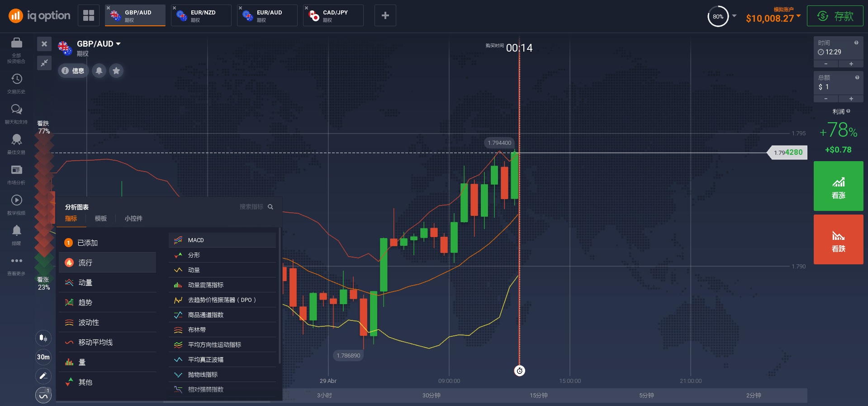
Task: Click the 搜索指标 search field
Action: coord(253,207)
